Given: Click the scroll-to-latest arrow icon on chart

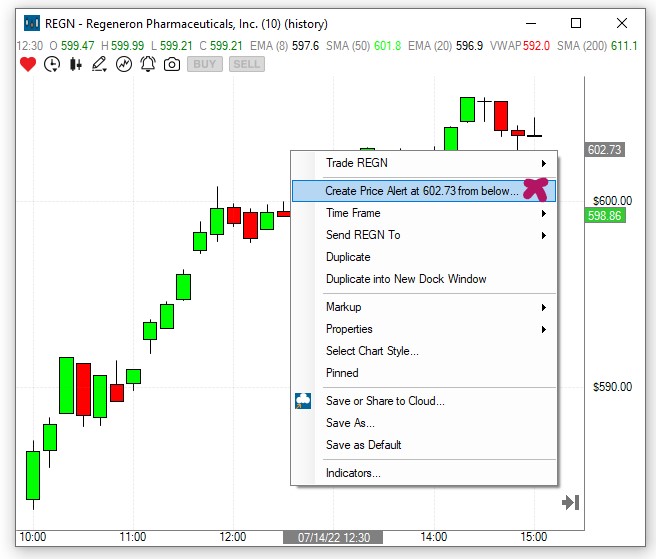Looking at the screenshot, I should (570, 502).
